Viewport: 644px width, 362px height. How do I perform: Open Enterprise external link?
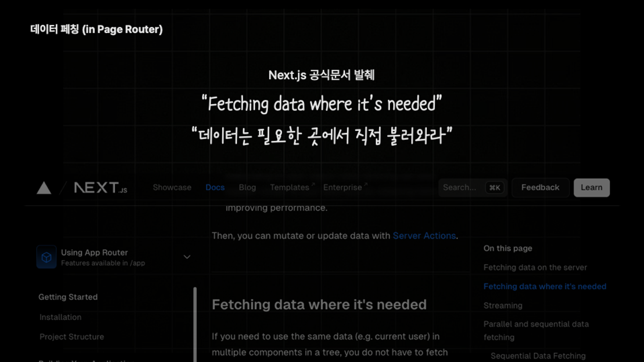point(343,187)
